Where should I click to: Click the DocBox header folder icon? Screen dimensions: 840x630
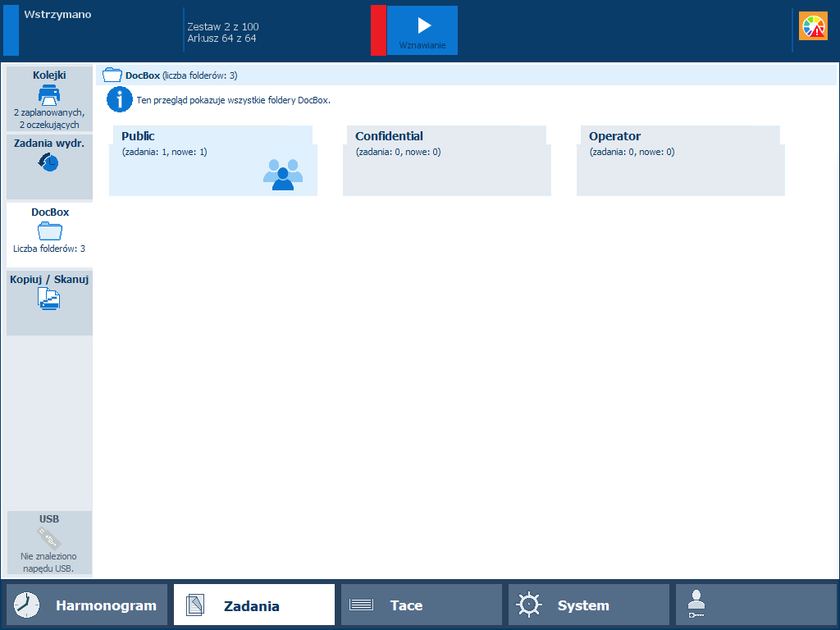(x=112, y=75)
